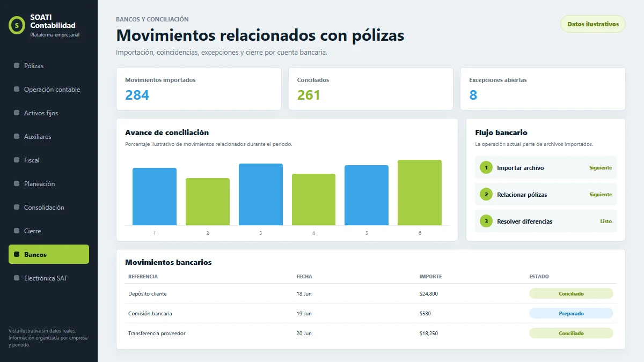Screen dimensions: 644x362
Task: Select the Importar archivo step label
Action: [521, 168]
